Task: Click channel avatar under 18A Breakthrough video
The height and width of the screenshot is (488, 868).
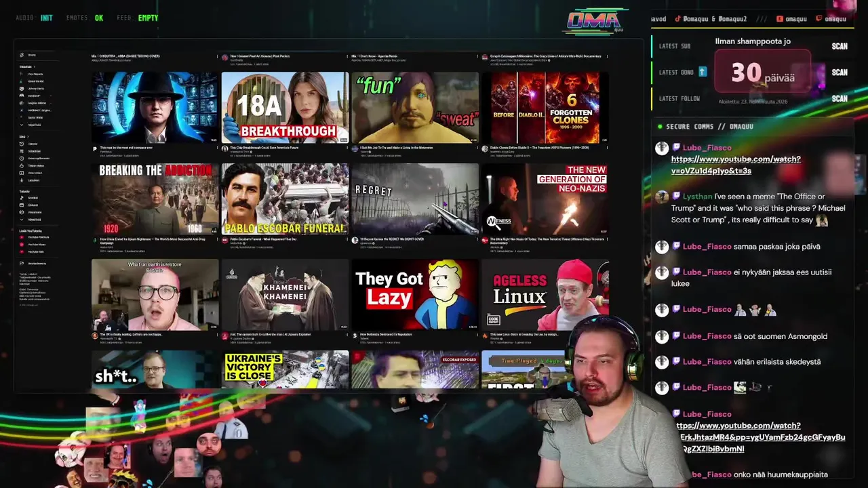Action: point(225,148)
